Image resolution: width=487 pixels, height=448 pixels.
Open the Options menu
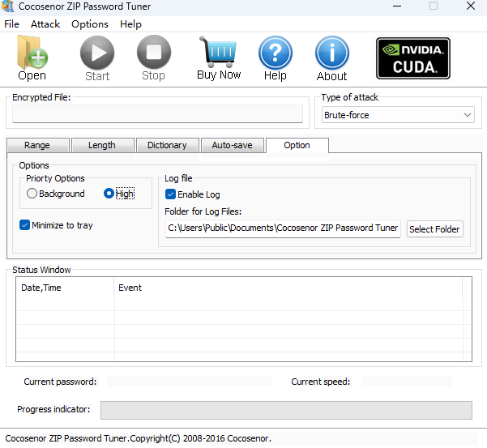click(x=89, y=24)
